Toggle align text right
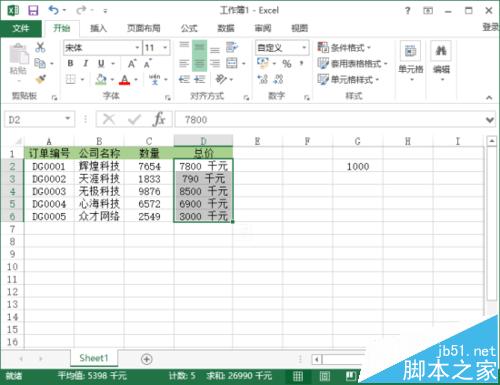Viewport: 500px width, 385px height. (215, 63)
